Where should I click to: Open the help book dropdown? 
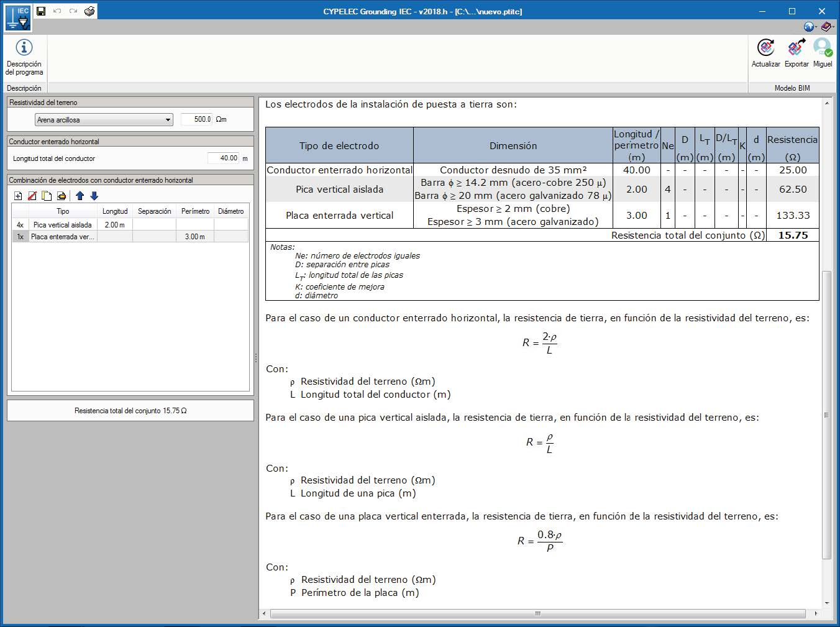827,27
